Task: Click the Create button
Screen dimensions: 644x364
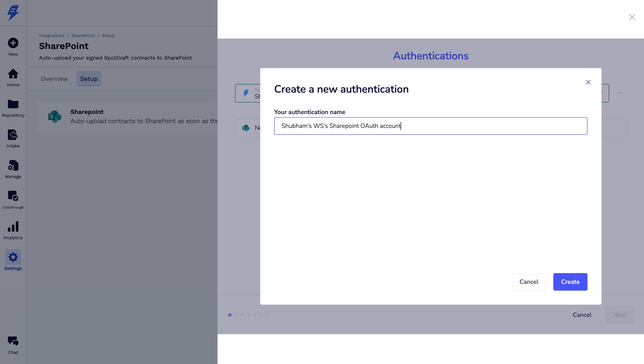Action: point(570,282)
